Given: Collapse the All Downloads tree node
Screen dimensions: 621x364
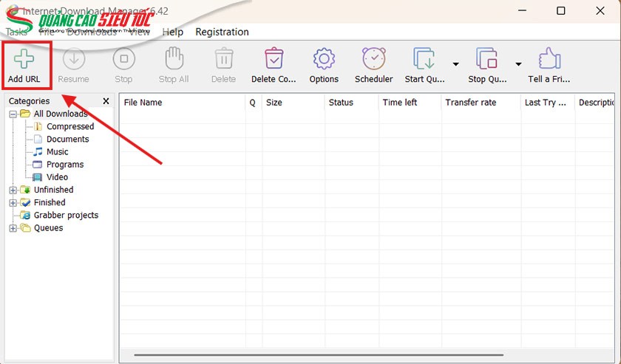Looking at the screenshot, I should (13, 114).
